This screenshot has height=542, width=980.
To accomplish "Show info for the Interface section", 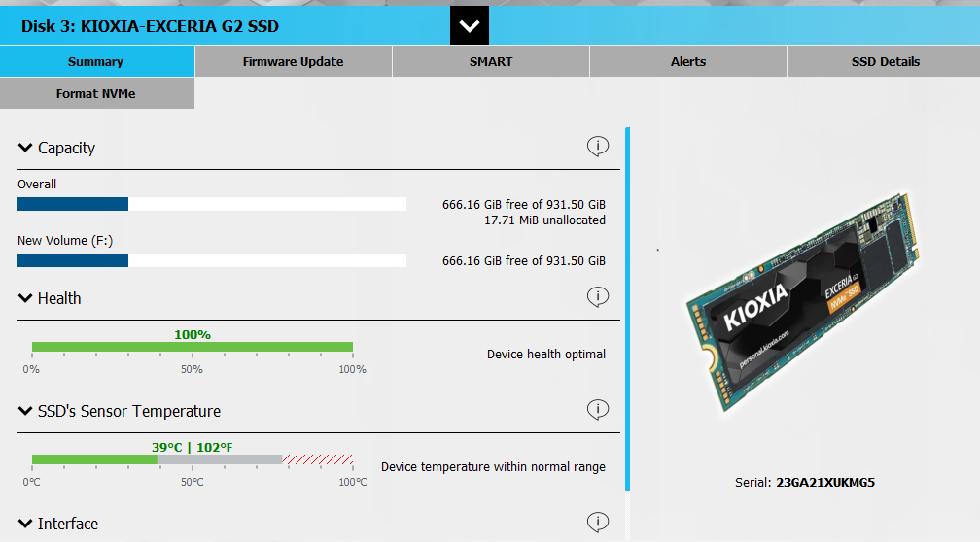I will tap(598, 522).
